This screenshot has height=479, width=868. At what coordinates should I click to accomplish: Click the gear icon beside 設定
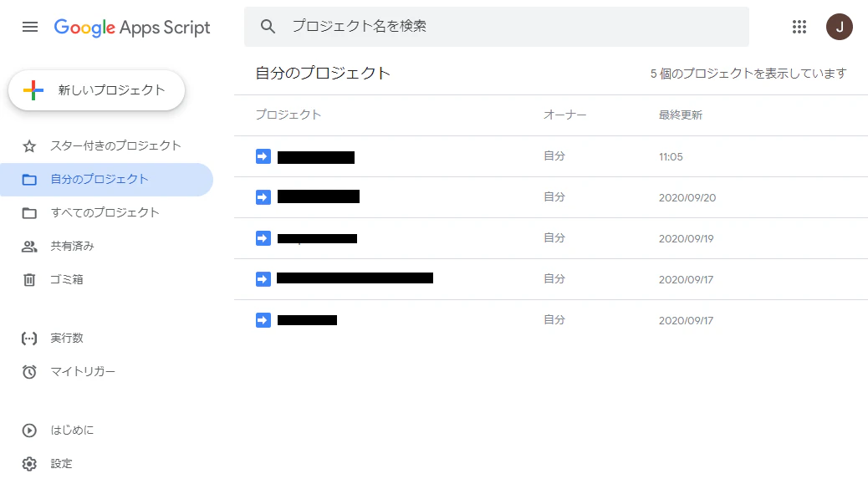coord(29,463)
